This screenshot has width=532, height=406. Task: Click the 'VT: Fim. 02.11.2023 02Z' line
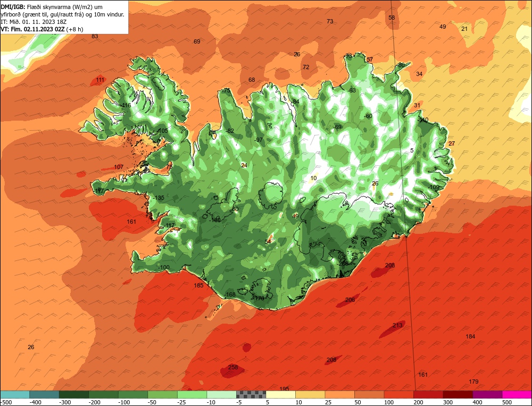(41, 29)
